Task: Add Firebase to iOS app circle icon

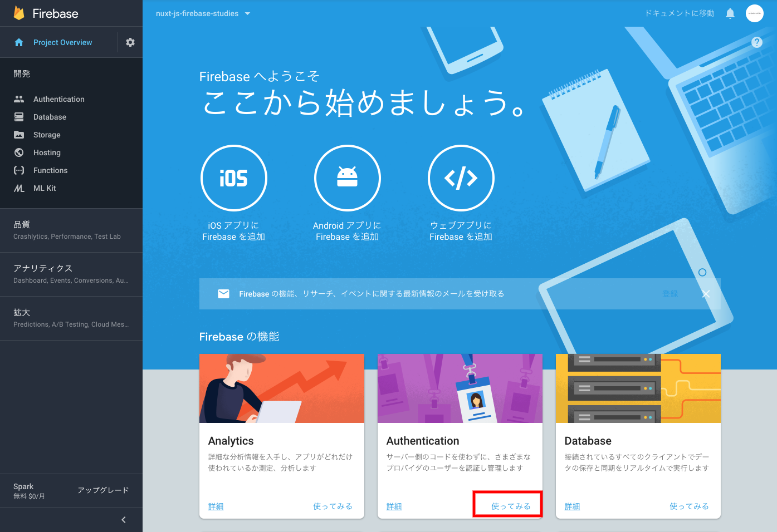Action: tap(234, 178)
